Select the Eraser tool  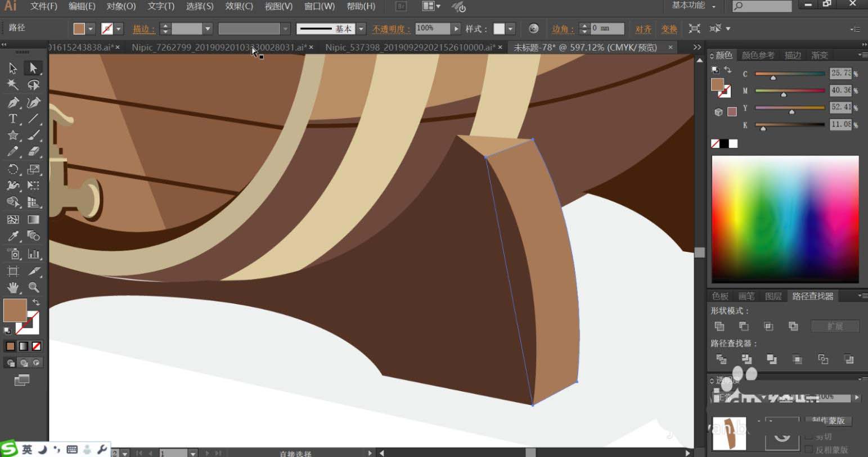coord(33,152)
